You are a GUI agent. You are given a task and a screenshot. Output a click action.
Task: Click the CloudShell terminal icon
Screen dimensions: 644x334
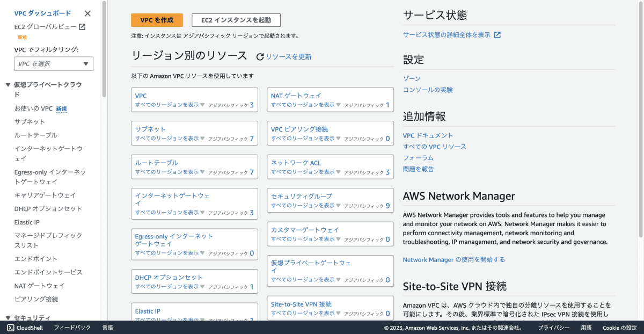10,328
